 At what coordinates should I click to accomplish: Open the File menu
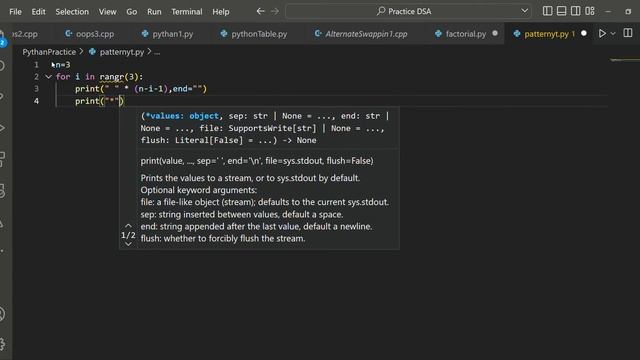point(15,11)
